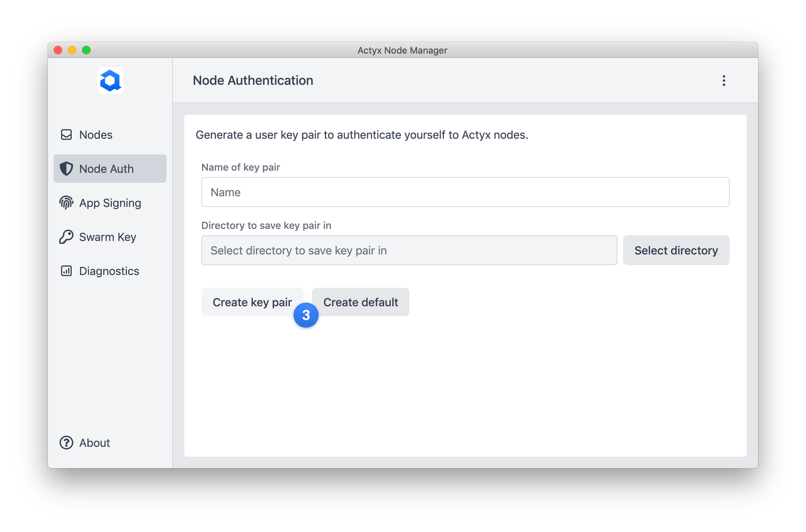Click the blue step 3 badge
The width and height of the screenshot is (806, 532).
click(306, 315)
